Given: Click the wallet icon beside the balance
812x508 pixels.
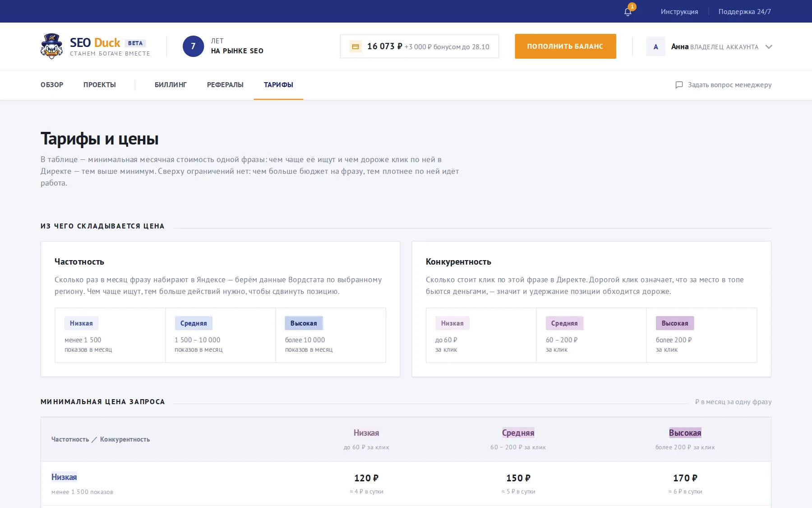Looking at the screenshot, I should coord(355,47).
